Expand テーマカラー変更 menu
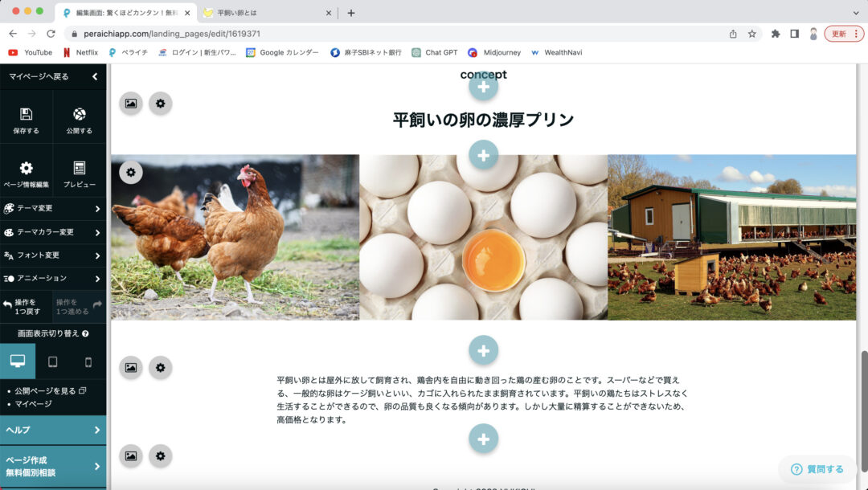The width and height of the screenshot is (868, 490). point(53,232)
